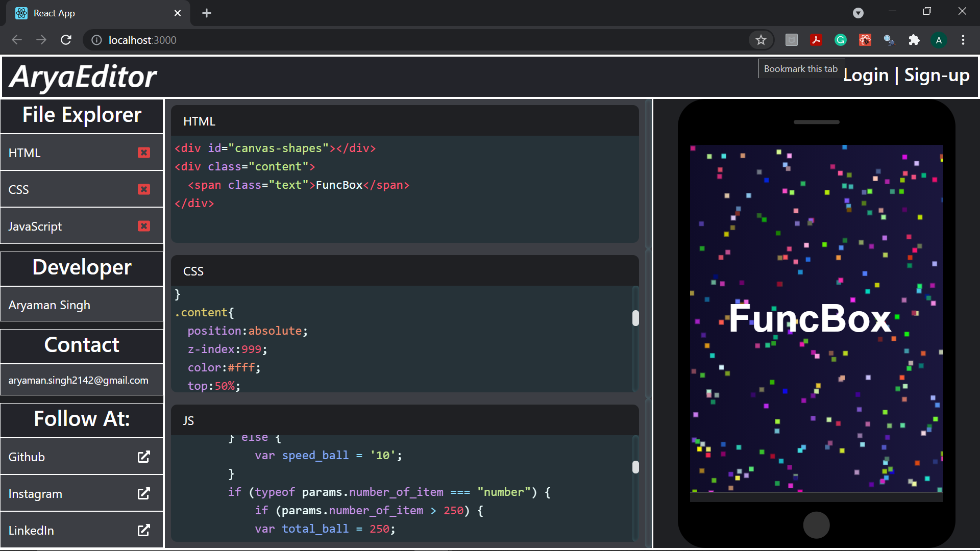
Task: Open the Instagram external link icon
Action: (144, 493)
